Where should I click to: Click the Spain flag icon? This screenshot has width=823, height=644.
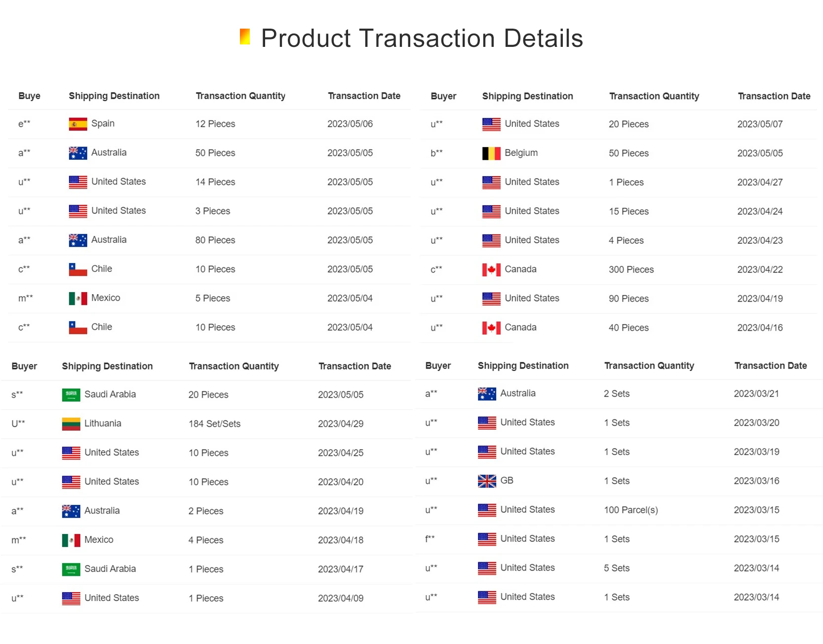(78, 124)
